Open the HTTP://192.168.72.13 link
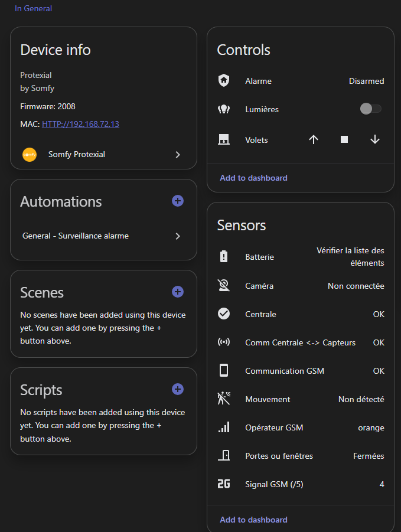The image size is (401, 532). tap(80, 125)
